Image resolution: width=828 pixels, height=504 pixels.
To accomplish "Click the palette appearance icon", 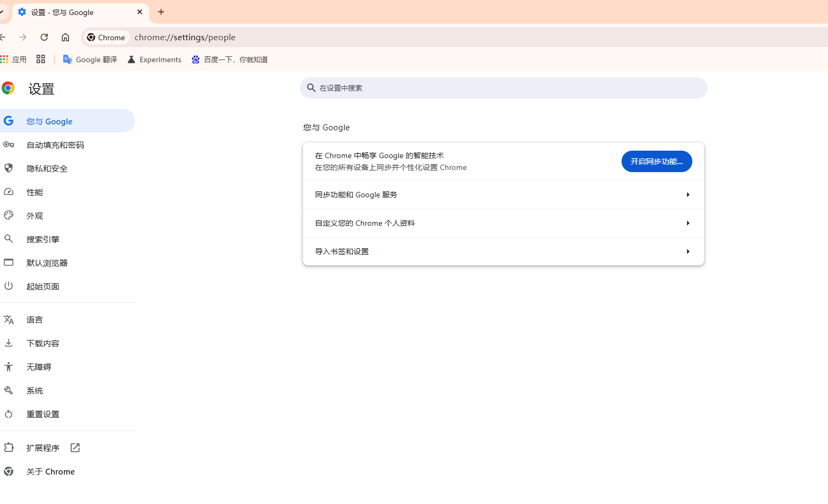I will click(9, 215).
